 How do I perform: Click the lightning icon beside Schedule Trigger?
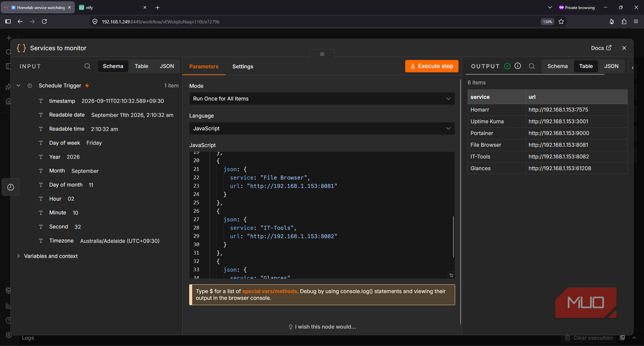click(x=87, y=86)
